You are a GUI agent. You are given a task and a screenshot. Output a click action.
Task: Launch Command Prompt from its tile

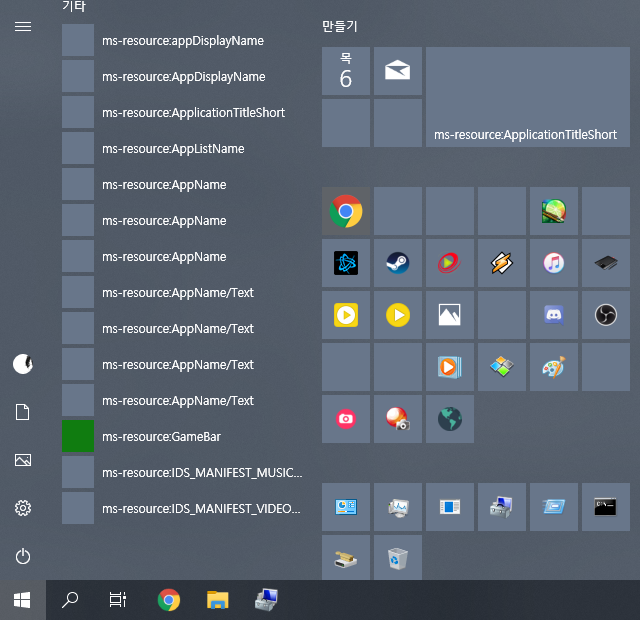tap(606, 507)
